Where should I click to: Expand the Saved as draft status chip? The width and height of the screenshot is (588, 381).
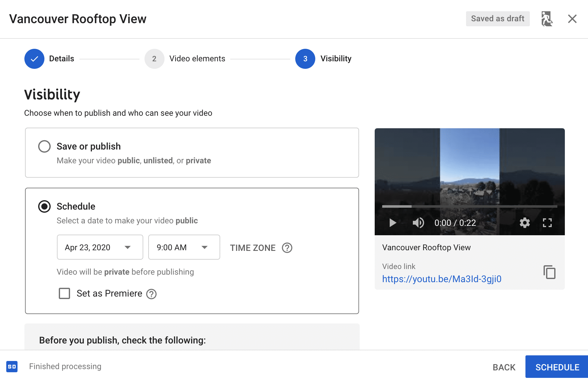498,19
